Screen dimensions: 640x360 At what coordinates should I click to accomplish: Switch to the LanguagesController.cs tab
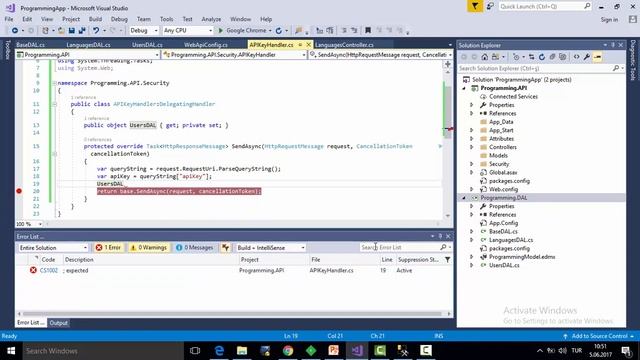(344, 44)
